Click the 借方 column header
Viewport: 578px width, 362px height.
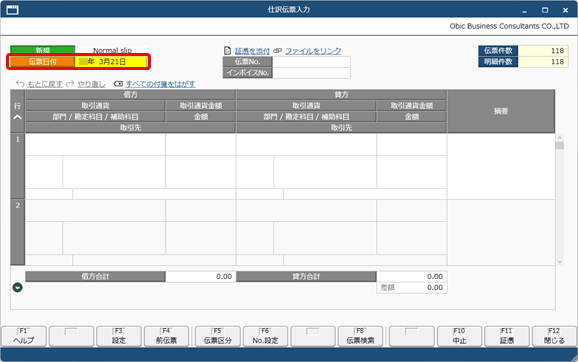pyautogui.click(x=130, y=95)
